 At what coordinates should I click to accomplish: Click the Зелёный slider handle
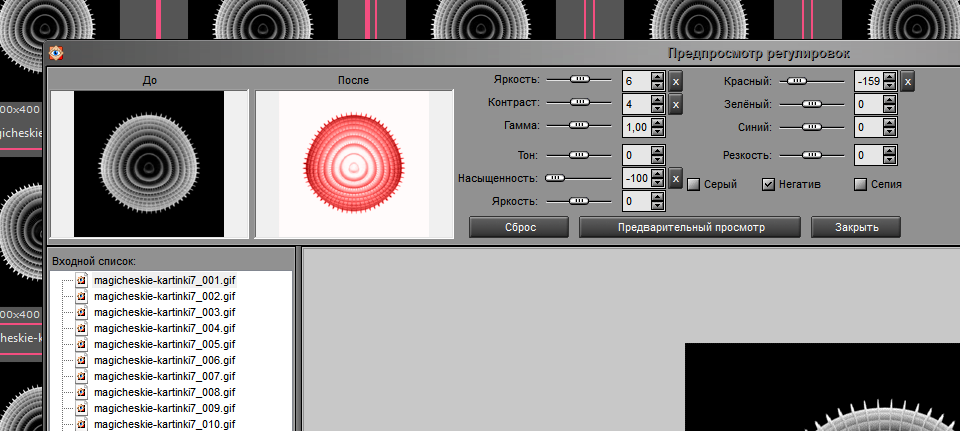[812, 105]
